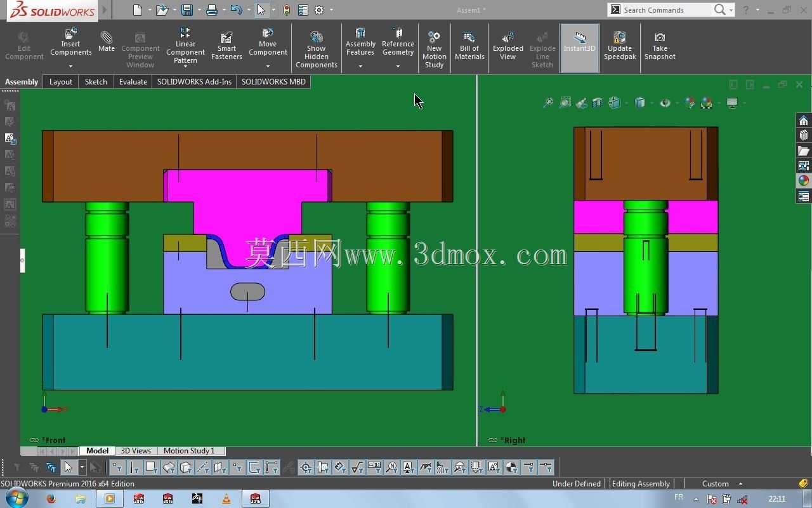Click the Section View icon
This screenshot has height=508, width=812.
pyautogui.click(x=598, y=103)
